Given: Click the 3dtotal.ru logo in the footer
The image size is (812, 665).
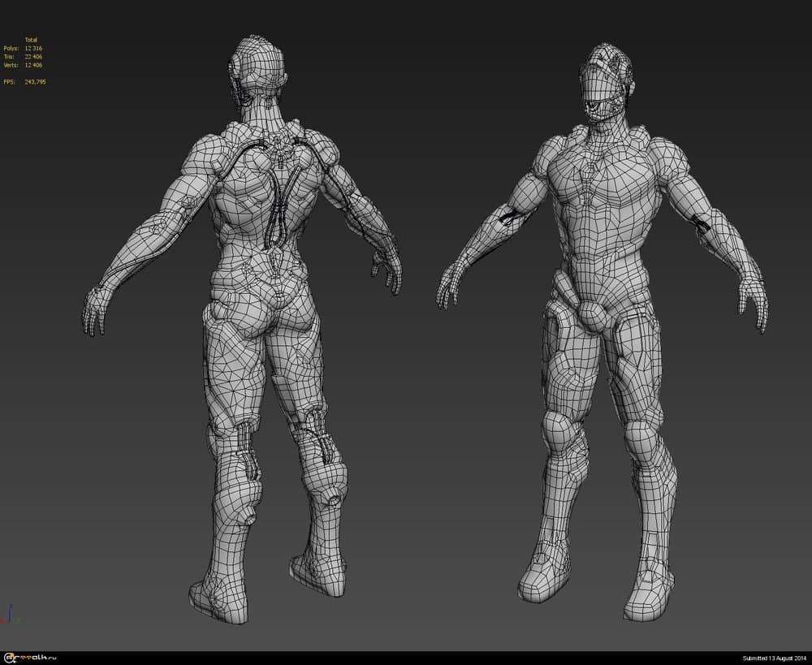Looking at the screenshot, I should click(29, 658).
